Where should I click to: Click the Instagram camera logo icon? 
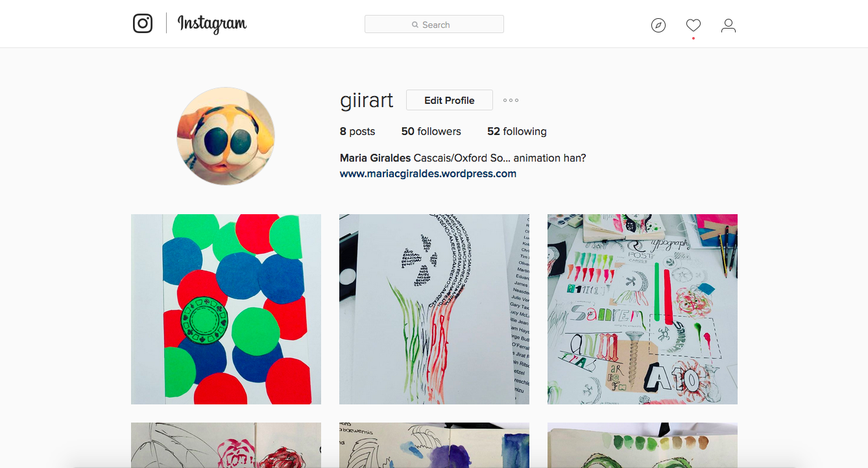click(x=143, y=24)
